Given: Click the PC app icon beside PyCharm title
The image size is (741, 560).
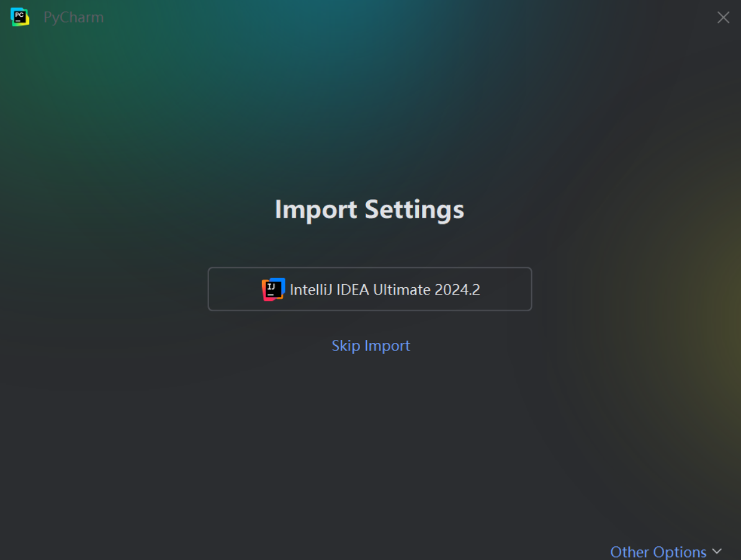Looking at the screenshot, I should click(20, 17).
